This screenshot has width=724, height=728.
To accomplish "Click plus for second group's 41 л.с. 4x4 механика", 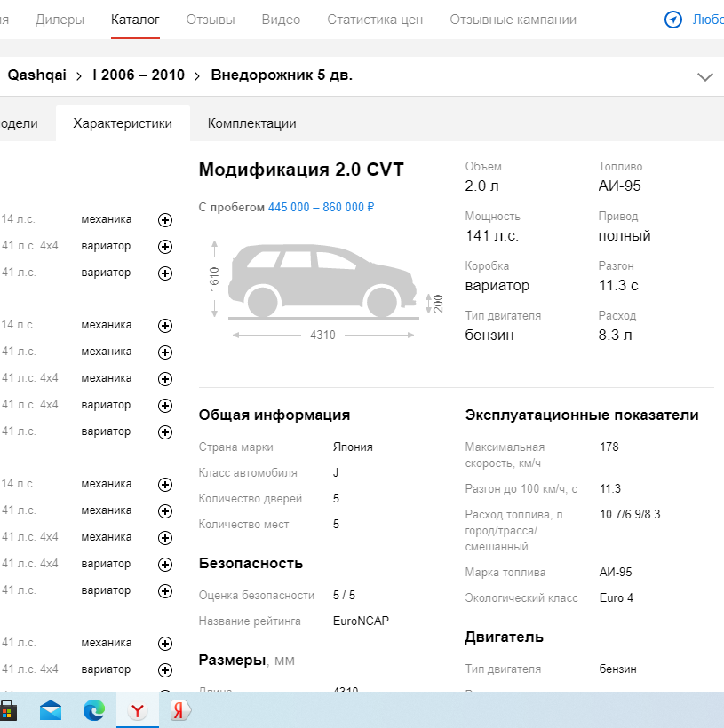I will [165, 379].
